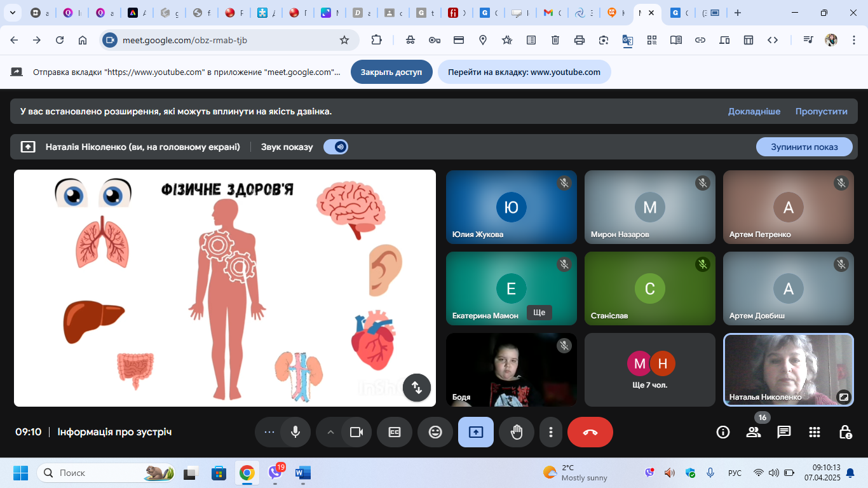Click the key password icon in toolbar
The width and height of the screenshot is (868, 488).
435,40
